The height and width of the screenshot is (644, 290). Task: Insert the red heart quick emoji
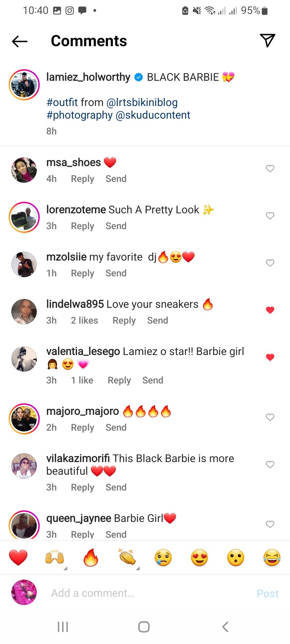point(18,558)
